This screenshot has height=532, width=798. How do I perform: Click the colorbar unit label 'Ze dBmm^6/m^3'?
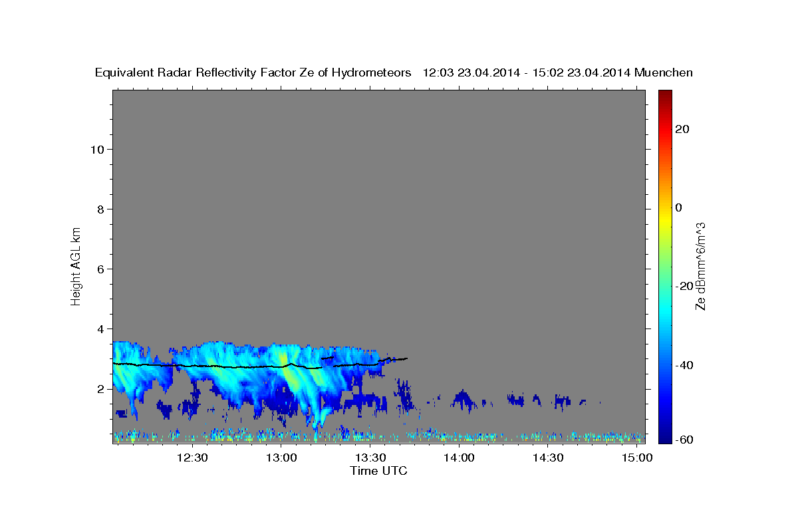[700, 266]
